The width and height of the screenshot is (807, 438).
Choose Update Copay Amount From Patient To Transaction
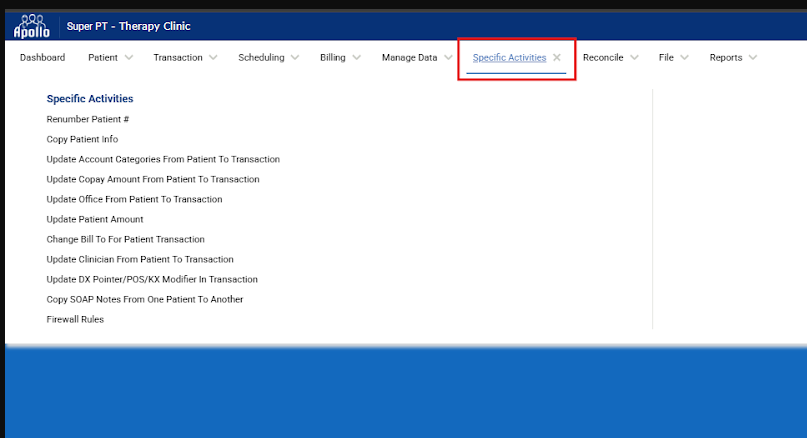pos(153,180)
